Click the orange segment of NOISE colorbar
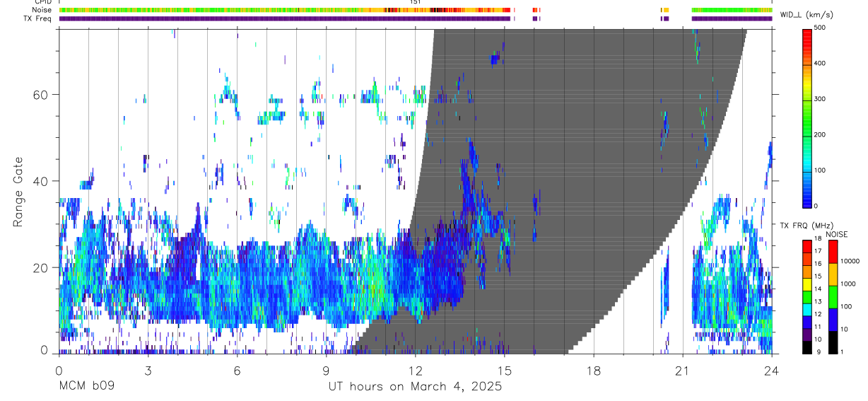 coord(832,274)
